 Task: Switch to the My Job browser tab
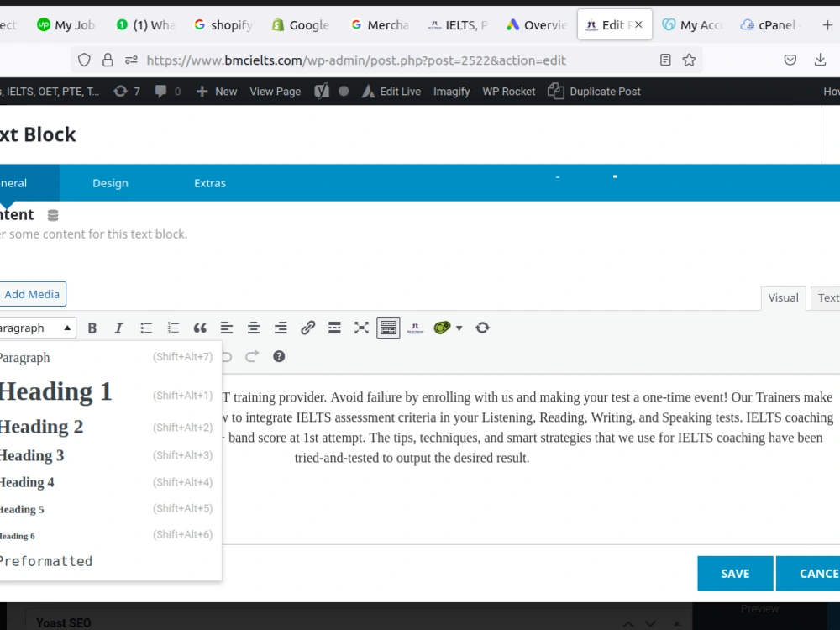pyautogui.click(x=66, y=25)
